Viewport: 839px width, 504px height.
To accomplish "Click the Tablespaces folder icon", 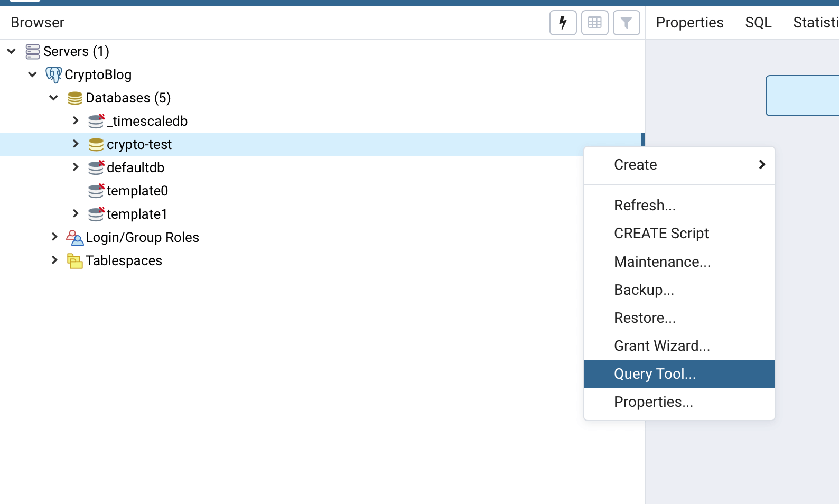I will (x=74, y=260).
